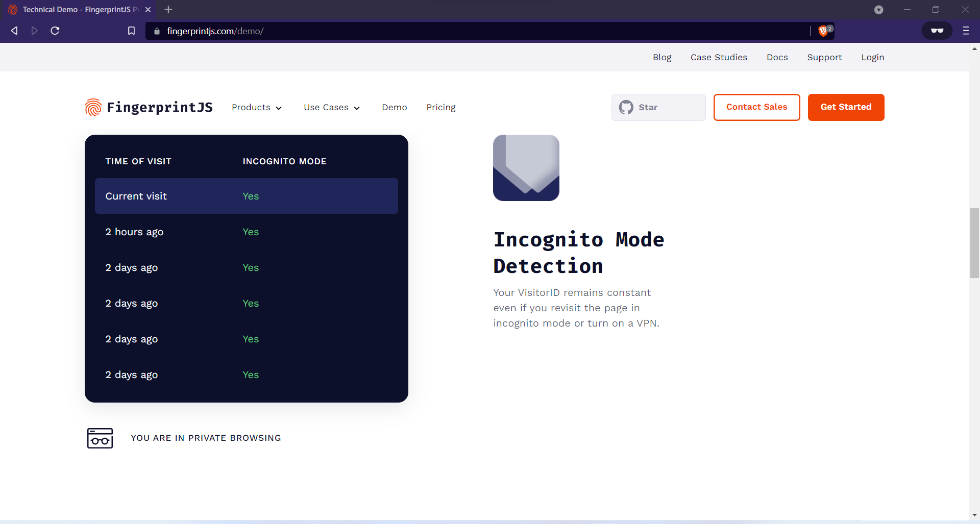This screenshot has width=980, height=524.
Task: Click the site lock security icon
Action: (x=157, y=31)
